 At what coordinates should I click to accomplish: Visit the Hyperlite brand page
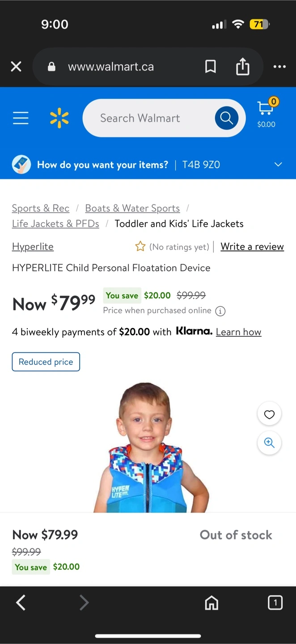(33, 247)
